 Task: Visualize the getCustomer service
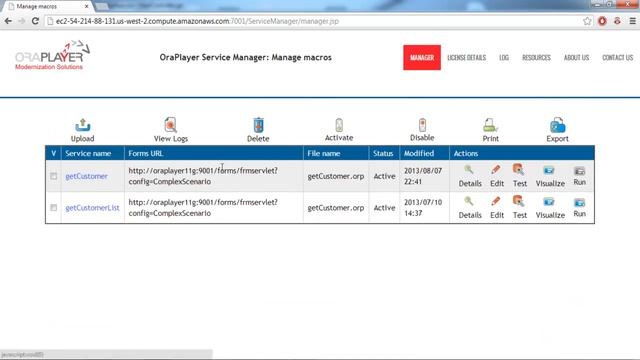[550, 176]
